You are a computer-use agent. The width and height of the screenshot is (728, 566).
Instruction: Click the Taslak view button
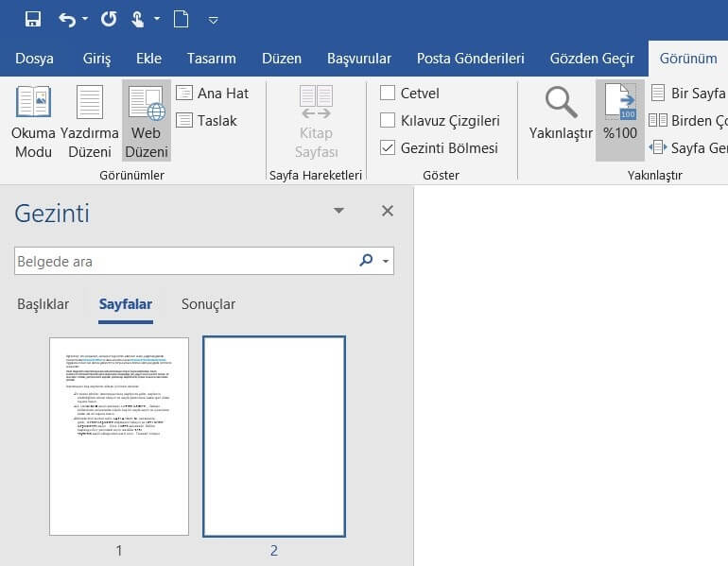207,121
